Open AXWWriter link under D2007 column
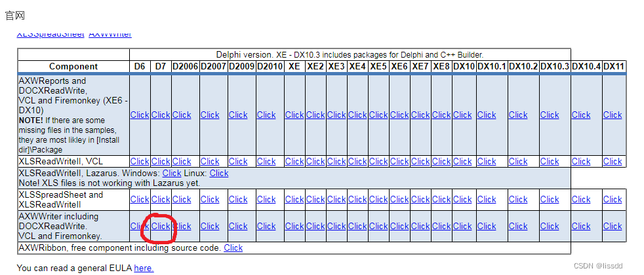 pos(210,227)
